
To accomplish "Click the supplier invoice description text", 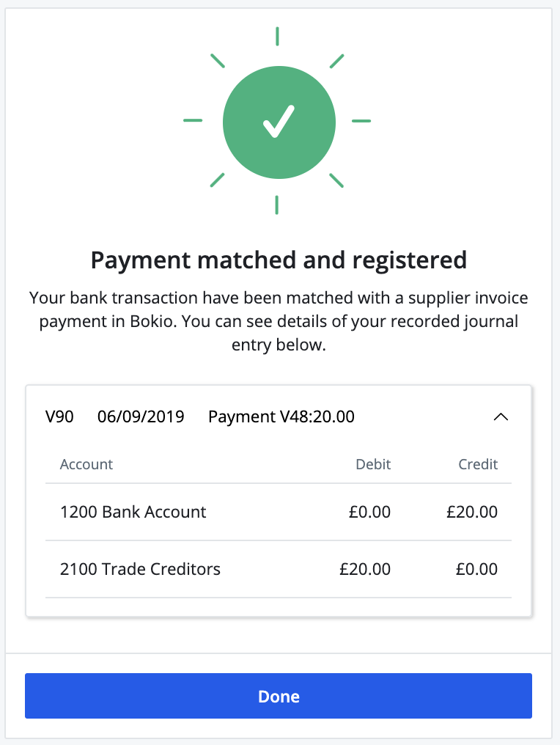I will [x=279, y=320].
